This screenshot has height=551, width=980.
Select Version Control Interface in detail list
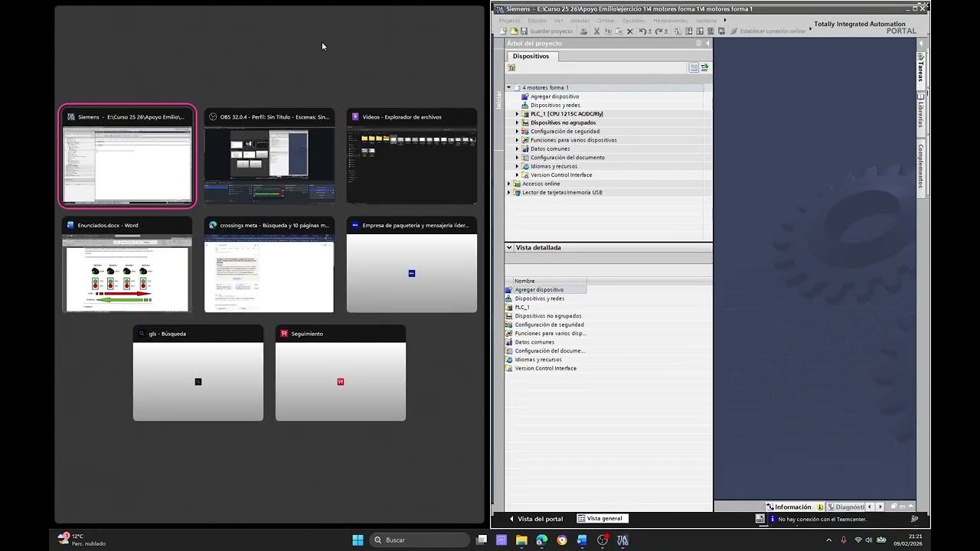(545, 368)
